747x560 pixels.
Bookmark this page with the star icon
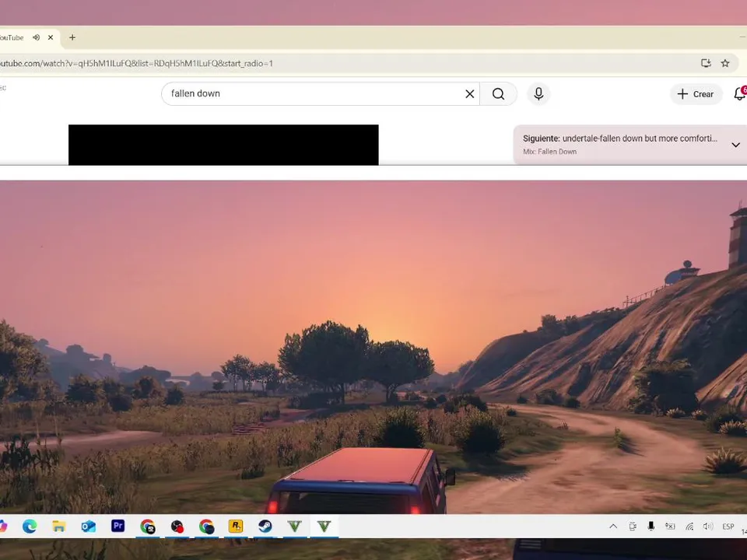[x=725, y=63]
